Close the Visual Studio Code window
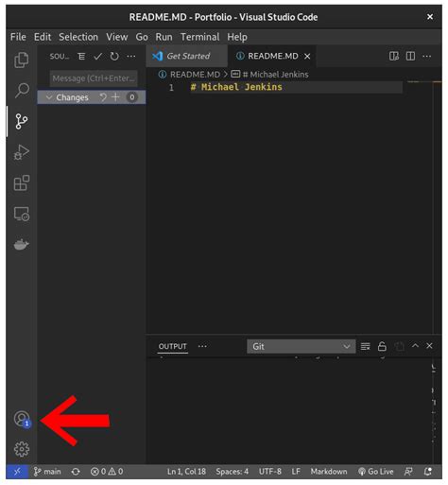The height and width of the screenshot is (485, 448). tap(430, 17)
